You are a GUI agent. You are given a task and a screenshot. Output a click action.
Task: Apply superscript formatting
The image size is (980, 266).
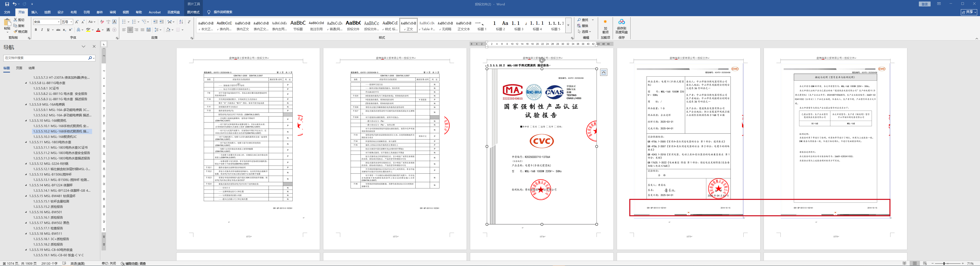pyautogui.click(x=70, y=30)
